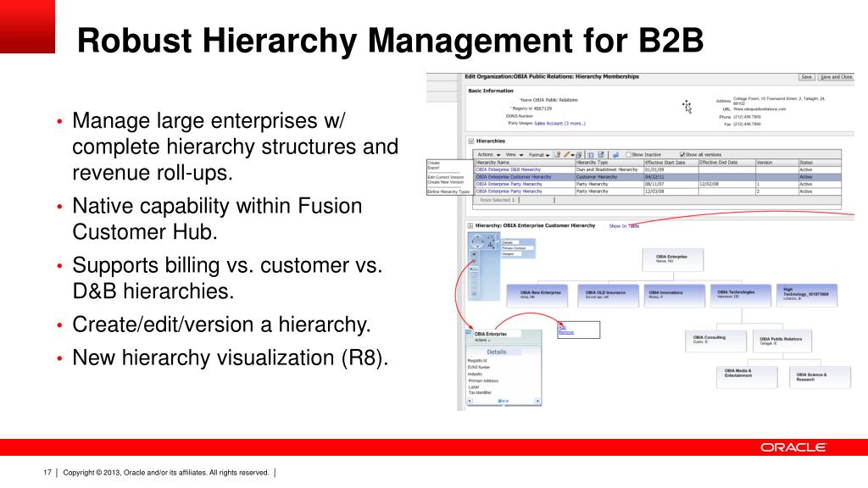Sort by the Hierarchy Name column header
Image resolution: width=868 pixels, height=488 pixels.
pyautogui.click(x=525, y=163)
